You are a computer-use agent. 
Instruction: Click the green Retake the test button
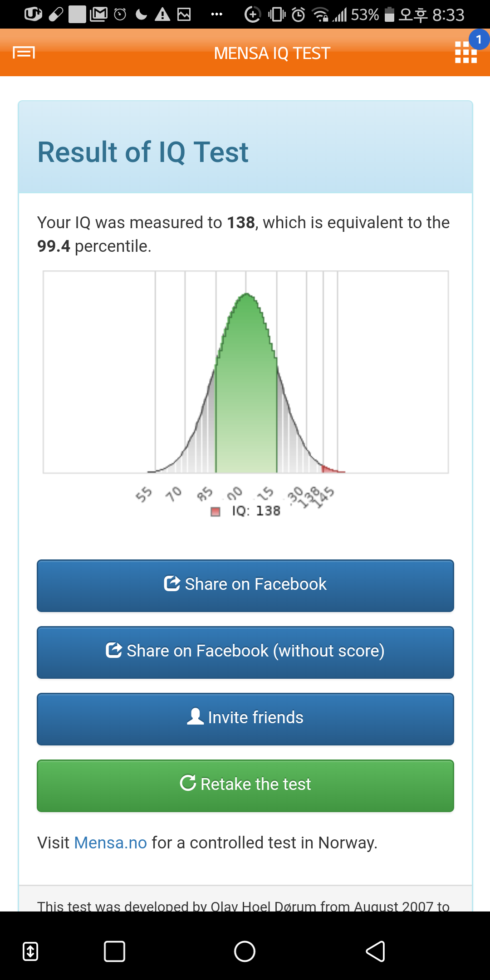tap(245, 786)
